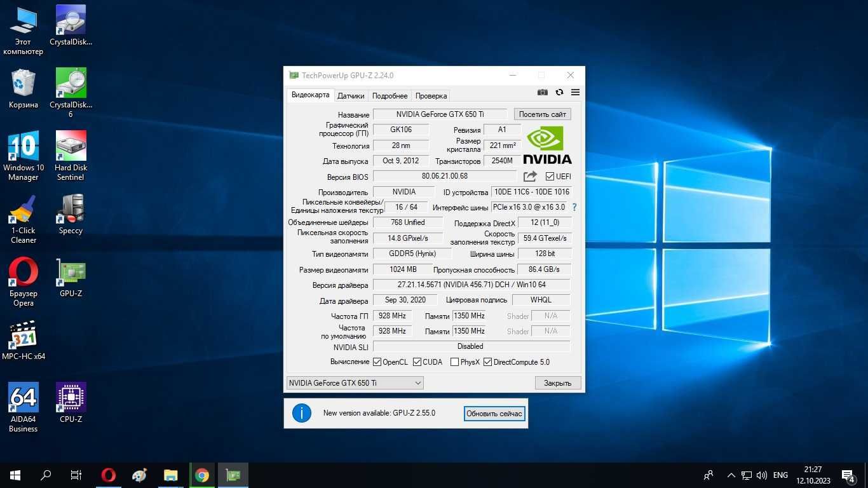868x488 pixels.
Task: Click the '1024 MB' memory size value
Action: [x=403, y=269]
